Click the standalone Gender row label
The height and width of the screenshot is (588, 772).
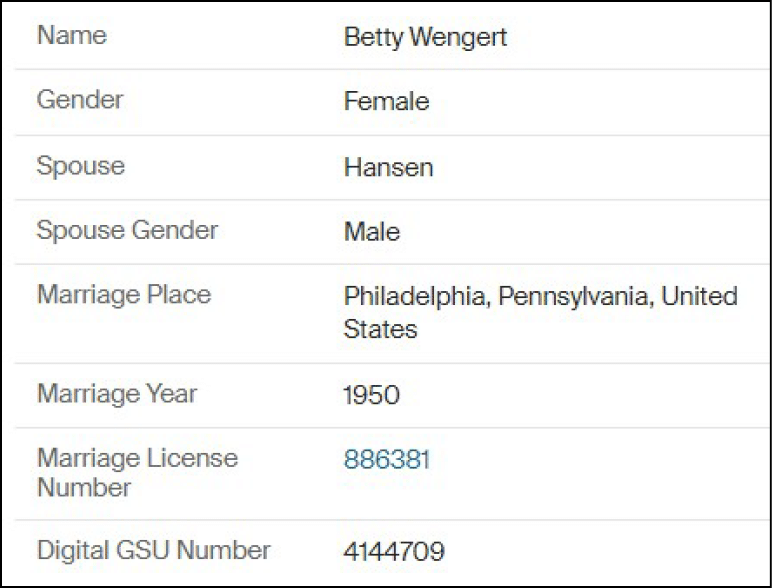(x=80, y=100)
